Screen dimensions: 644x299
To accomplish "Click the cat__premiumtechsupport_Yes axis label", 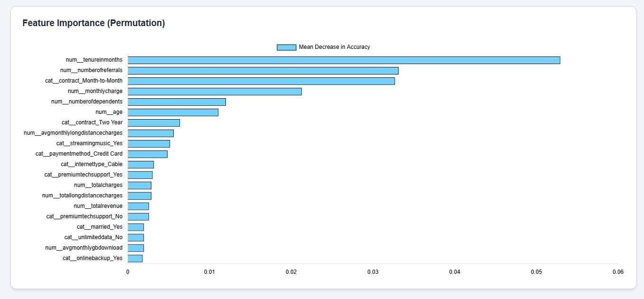I will coord(84,175).
